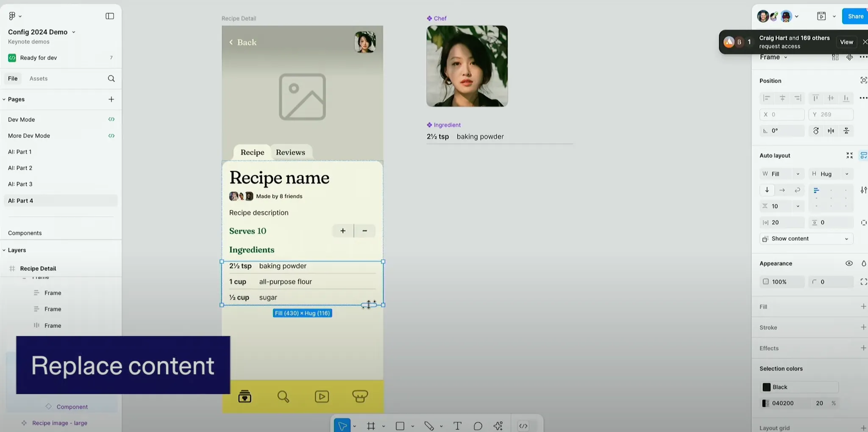Viewport: 868px width, 432px height.
Task: Collapse the Pages section
Action: pyautogui.click(x=4, y=99)
